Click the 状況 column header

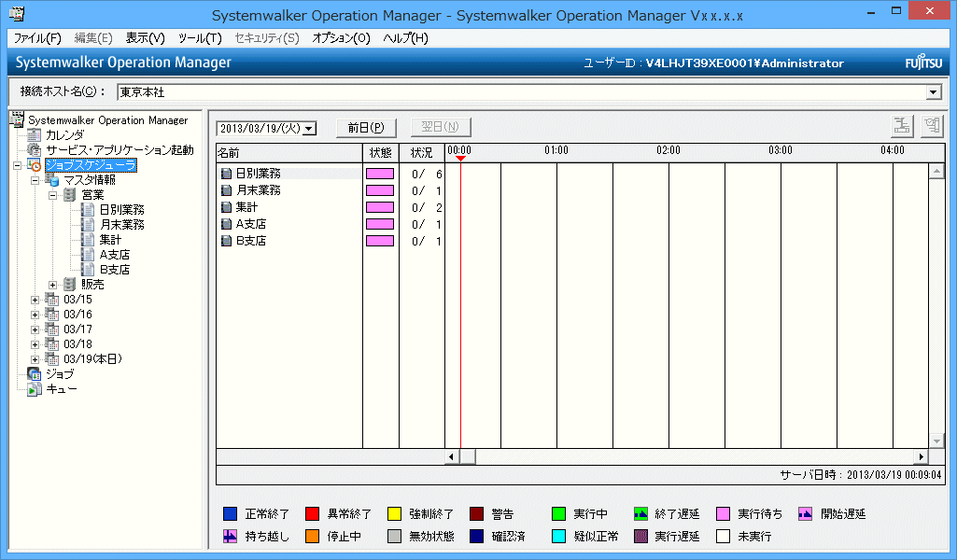[x=422, y=152]
